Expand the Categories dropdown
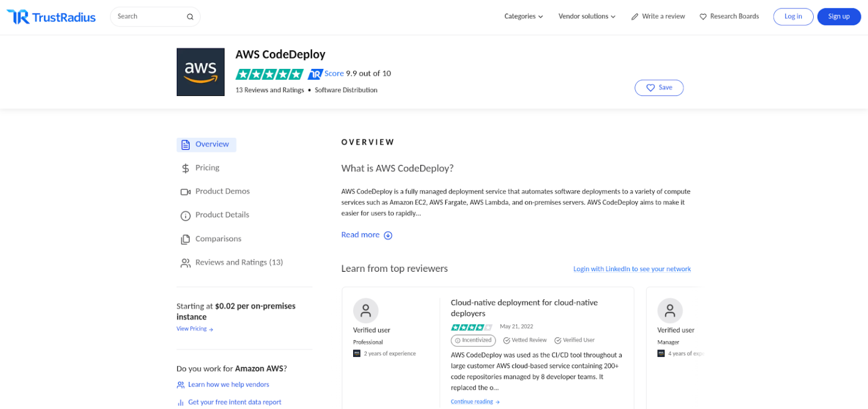 tap(523, 16)
